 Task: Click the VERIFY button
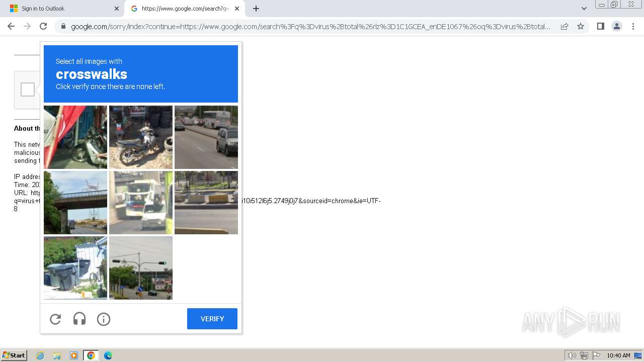(x=212, y=319)
